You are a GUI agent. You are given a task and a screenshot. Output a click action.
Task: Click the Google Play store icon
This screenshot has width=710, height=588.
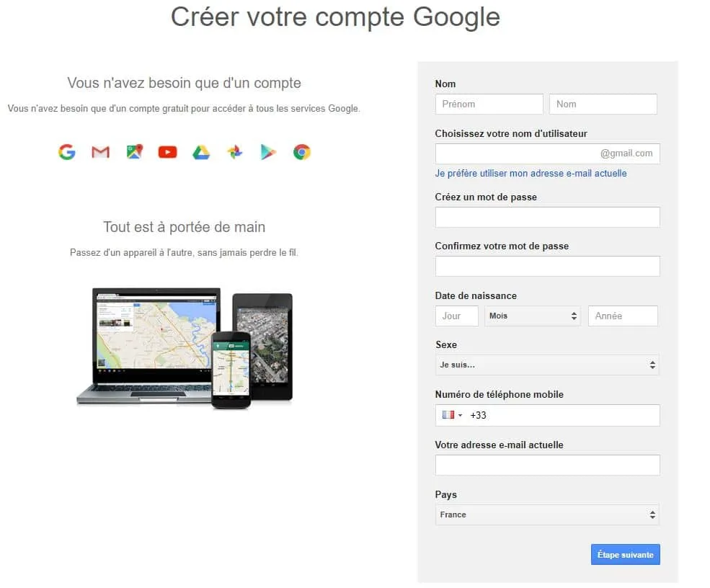pyautogui.click(x=268, y=152)
